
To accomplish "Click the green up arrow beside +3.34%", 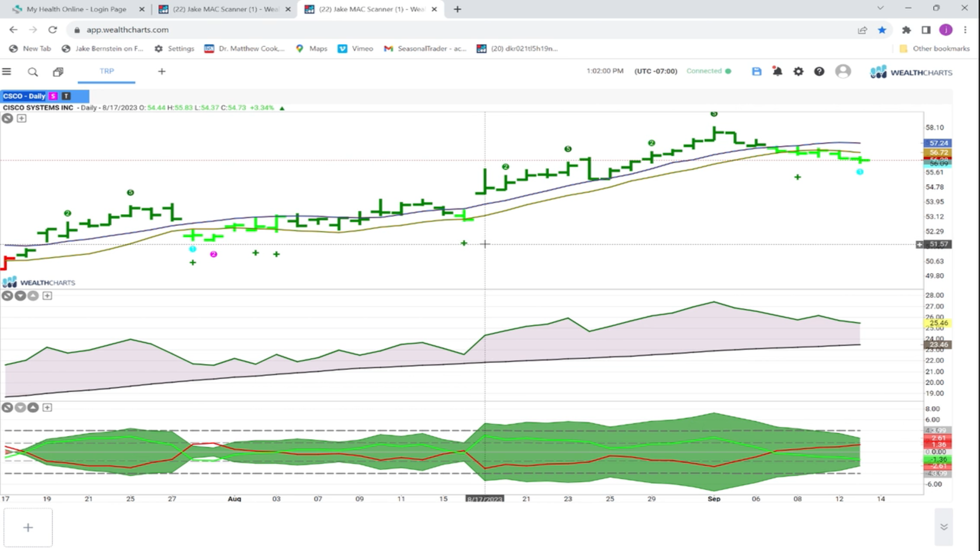I will click(282, 108).
